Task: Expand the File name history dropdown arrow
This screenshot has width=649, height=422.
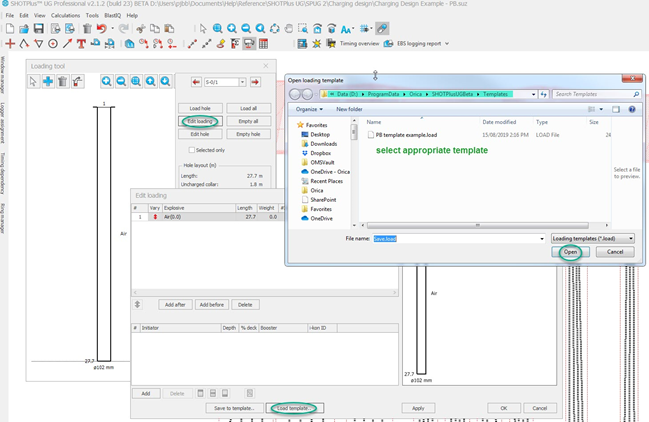Action: tap(542, 239)
